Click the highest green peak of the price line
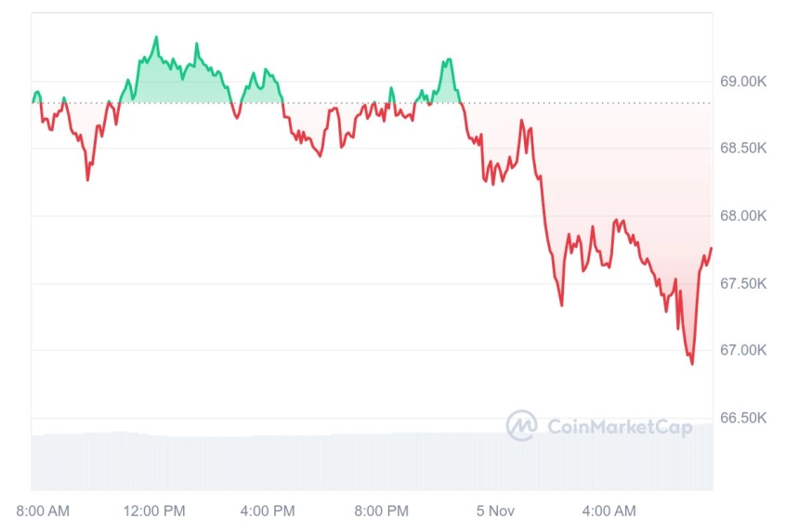 (156, 37)
